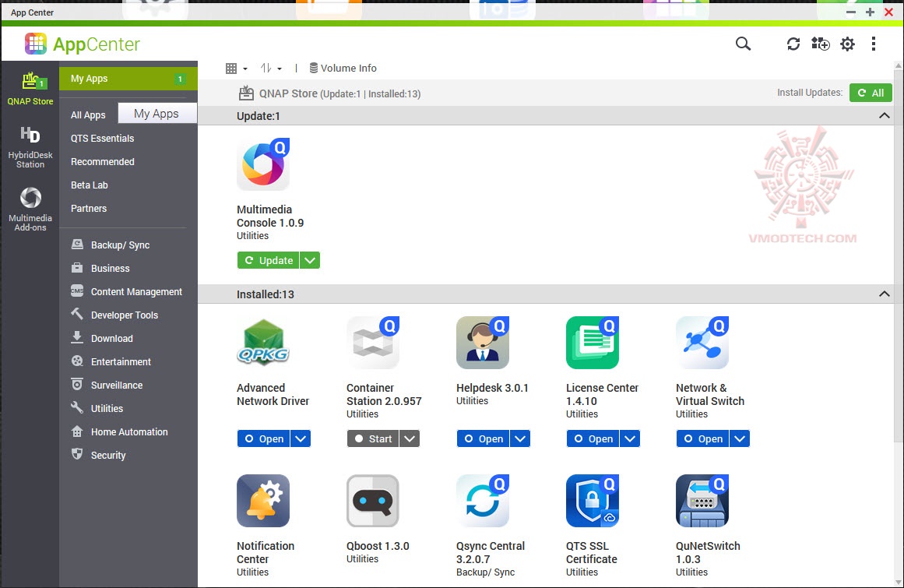
Task: Click the QuNetSwitch app icon
Action: [702, 500]
